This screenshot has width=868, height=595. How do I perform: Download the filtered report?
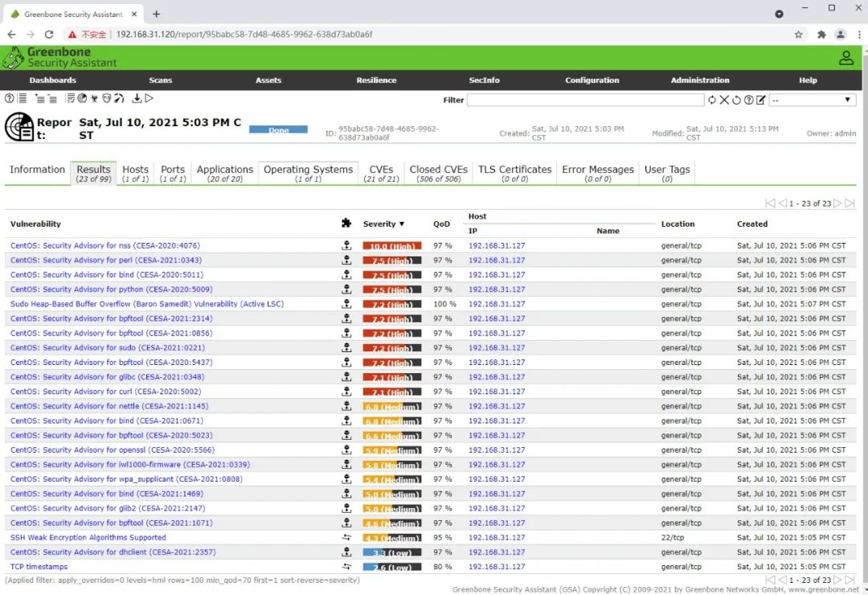[137, 99]
